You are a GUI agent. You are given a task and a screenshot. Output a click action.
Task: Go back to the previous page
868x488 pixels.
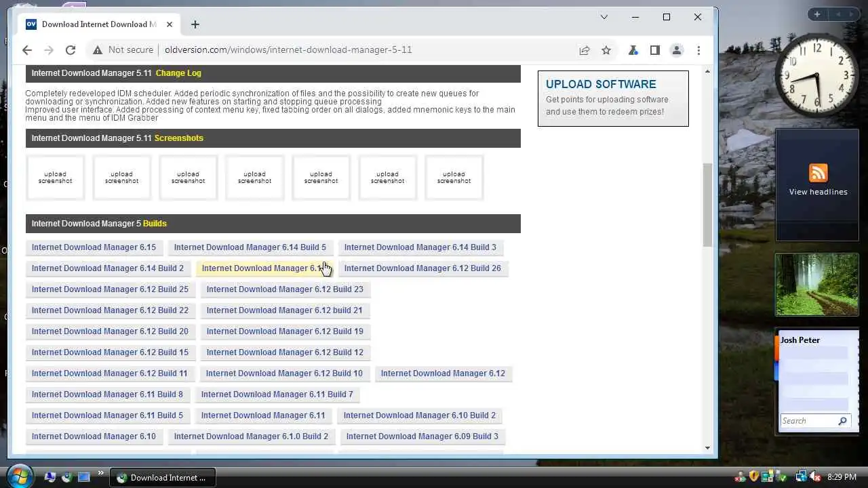point(27,50)
